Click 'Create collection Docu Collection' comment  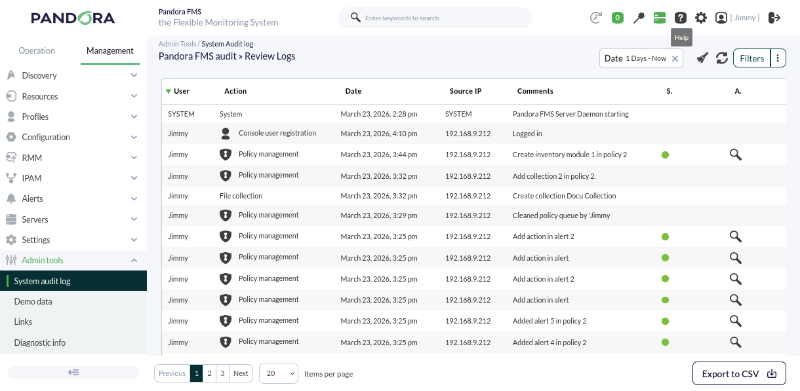click(x=564, y=196)
